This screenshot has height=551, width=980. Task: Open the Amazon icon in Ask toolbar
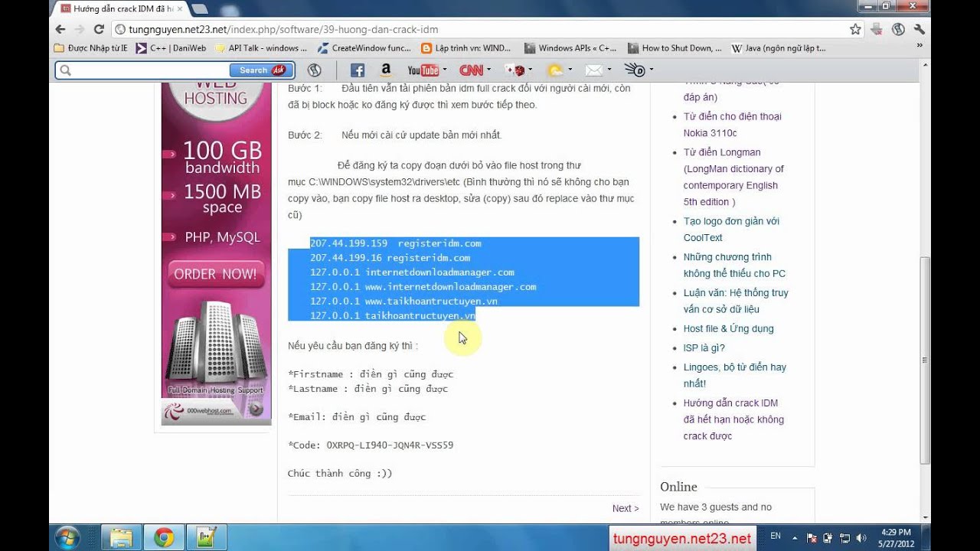click(386, 70)
